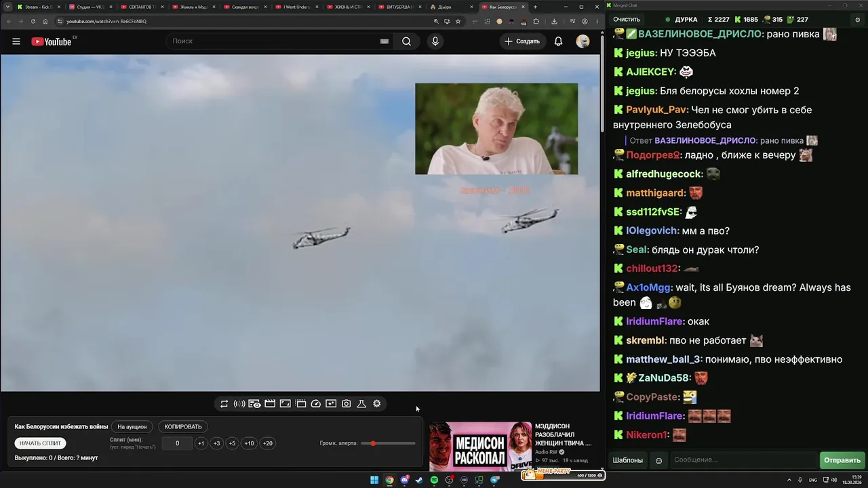Open the YouTube account avatar menu

coord(583,41)
